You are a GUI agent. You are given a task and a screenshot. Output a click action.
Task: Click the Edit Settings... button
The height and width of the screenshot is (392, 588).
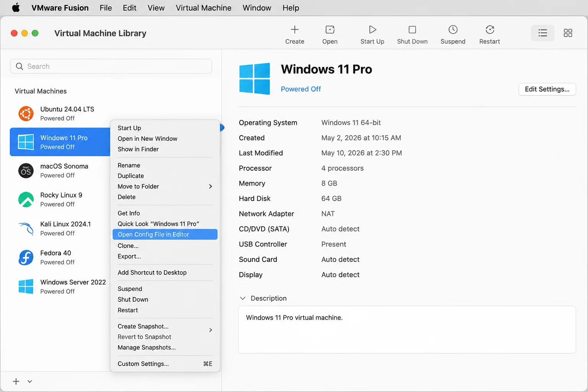(547, 89)
